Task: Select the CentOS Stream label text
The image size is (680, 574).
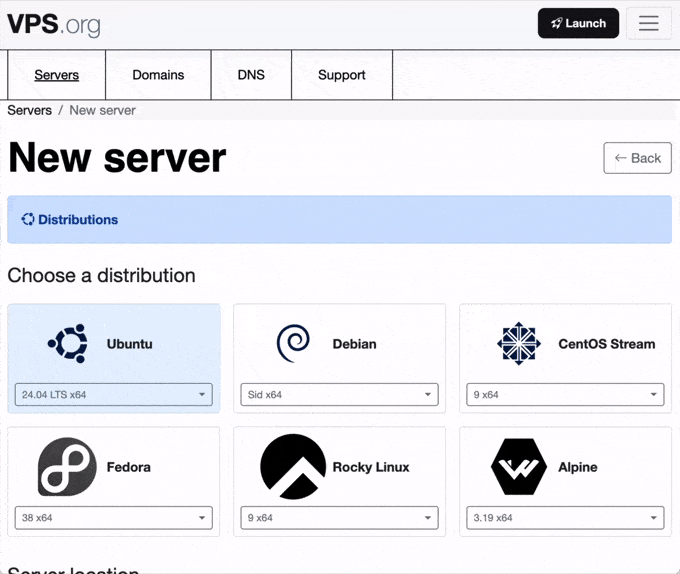Action: point(607,344)
